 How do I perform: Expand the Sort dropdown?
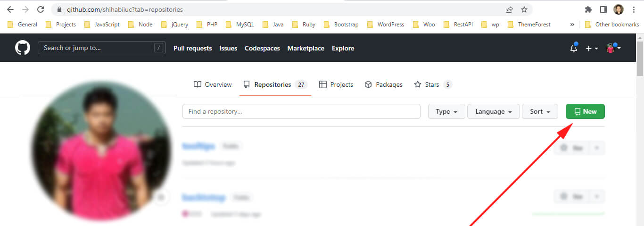click(540, 111)
